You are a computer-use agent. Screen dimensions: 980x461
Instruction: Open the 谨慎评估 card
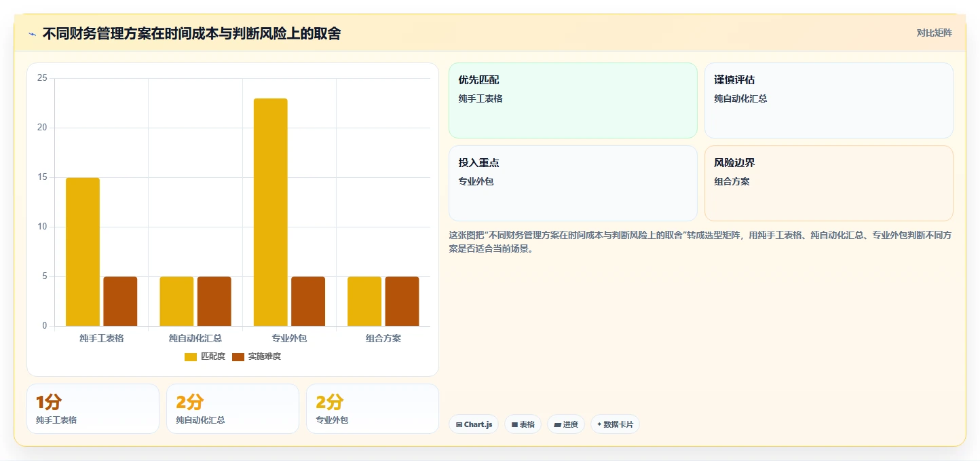tap(829, 100)
